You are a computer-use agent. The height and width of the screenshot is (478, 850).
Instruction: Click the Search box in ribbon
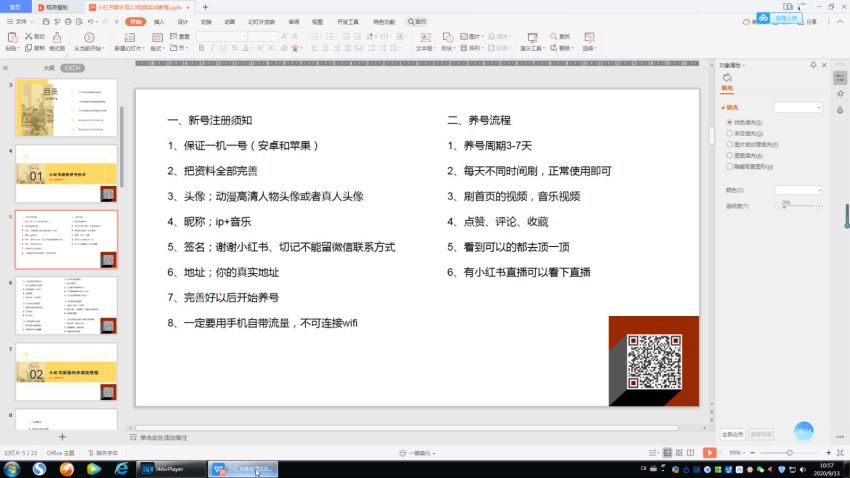tap(417, 22)
